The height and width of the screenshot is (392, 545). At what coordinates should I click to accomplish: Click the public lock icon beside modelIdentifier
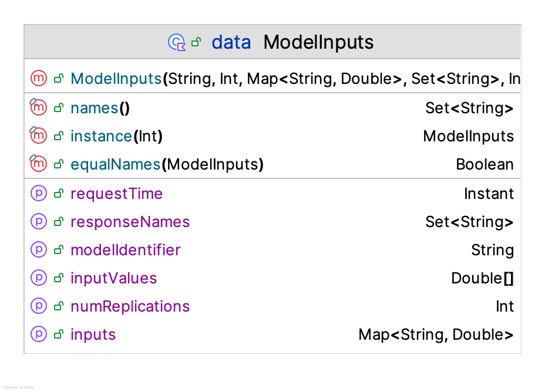pos(59,249)
